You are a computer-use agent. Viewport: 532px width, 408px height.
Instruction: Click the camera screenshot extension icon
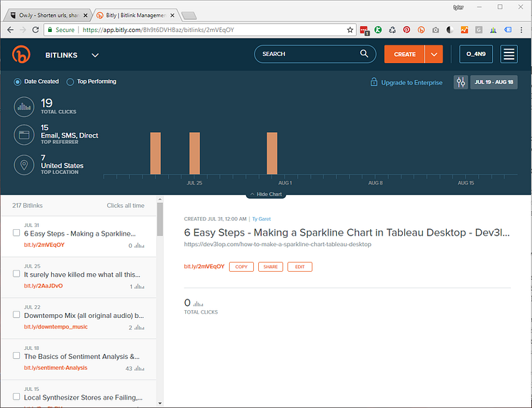(x=436, y=30)
